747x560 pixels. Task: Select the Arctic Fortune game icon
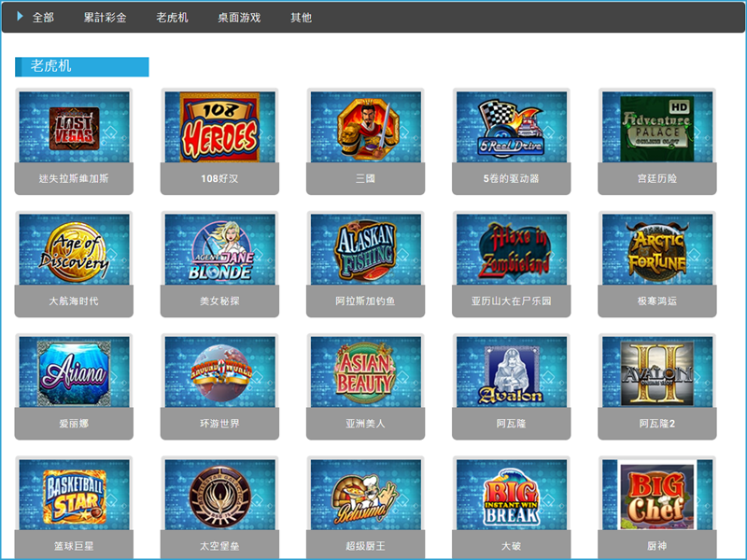(x=656, y=249)
